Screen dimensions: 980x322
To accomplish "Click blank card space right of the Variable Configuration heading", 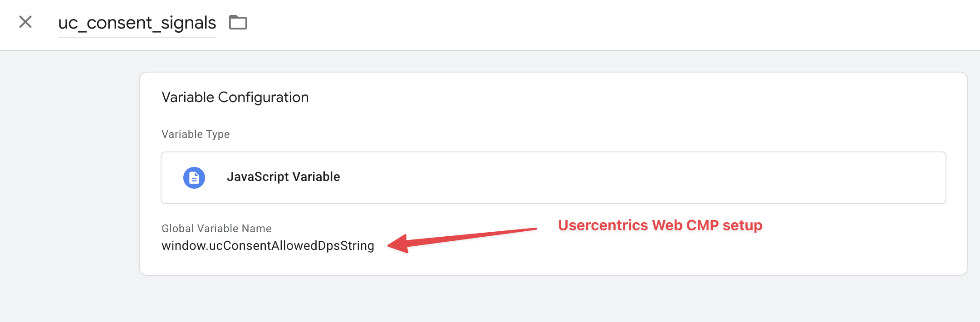I will [x=635, y=98].
